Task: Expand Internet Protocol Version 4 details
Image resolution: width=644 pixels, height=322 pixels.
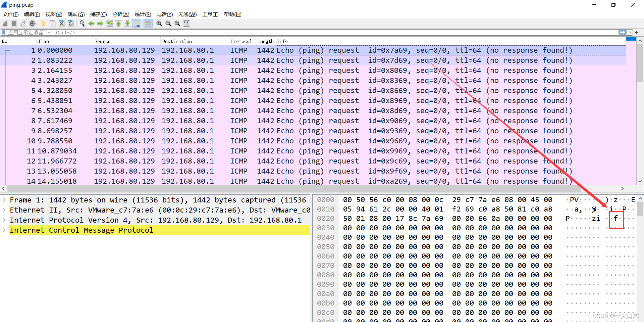Action: pos(4,220)
